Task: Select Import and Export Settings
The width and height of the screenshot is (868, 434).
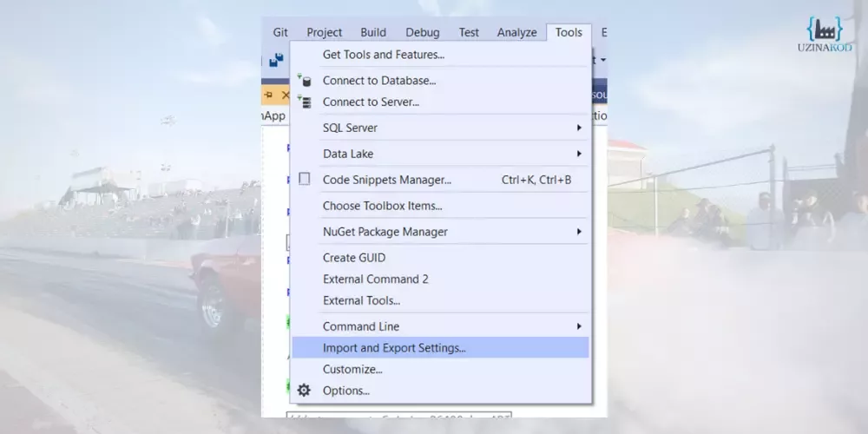Action: point(394,348)
